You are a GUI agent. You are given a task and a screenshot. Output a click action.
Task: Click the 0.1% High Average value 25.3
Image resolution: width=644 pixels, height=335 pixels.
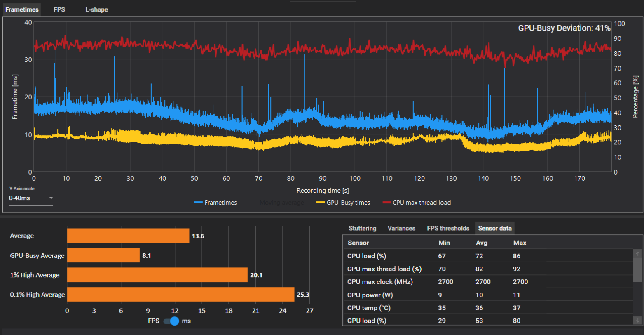pos(303,295)
